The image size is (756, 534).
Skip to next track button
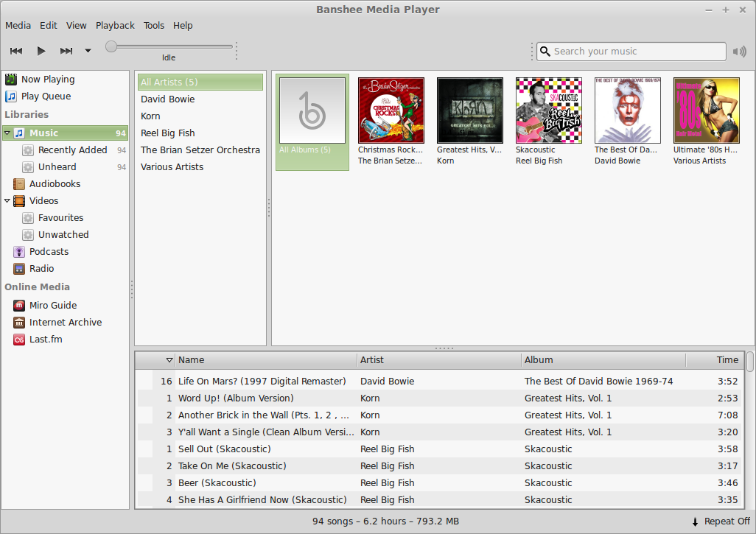coord(66,51)
